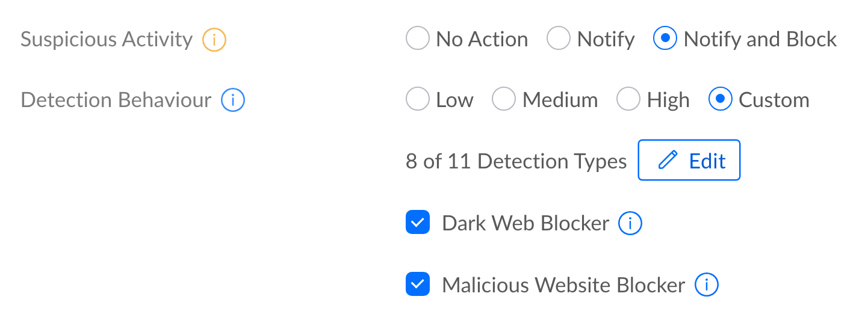Choose Notify for Suspicious Activity
Screen dimensions: 868x320
(x=559, y=40)
